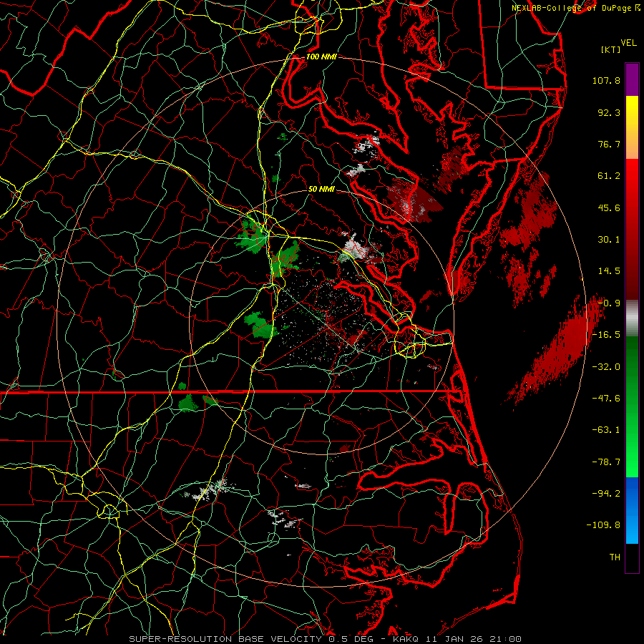This screenshot has width=644, height=644.
Task: Select the -78.7 velocity scale value
Action: [x=606, y=462]
